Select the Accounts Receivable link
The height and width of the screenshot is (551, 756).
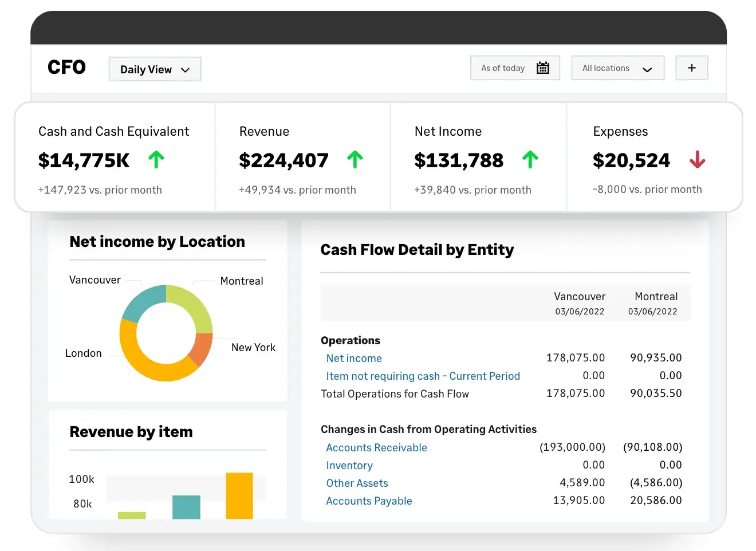(x=376, y=448)
